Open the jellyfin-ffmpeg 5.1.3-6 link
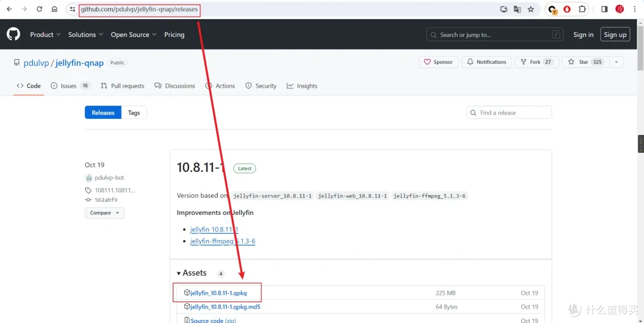Screen dimensions: 644x323 point(222,241)
